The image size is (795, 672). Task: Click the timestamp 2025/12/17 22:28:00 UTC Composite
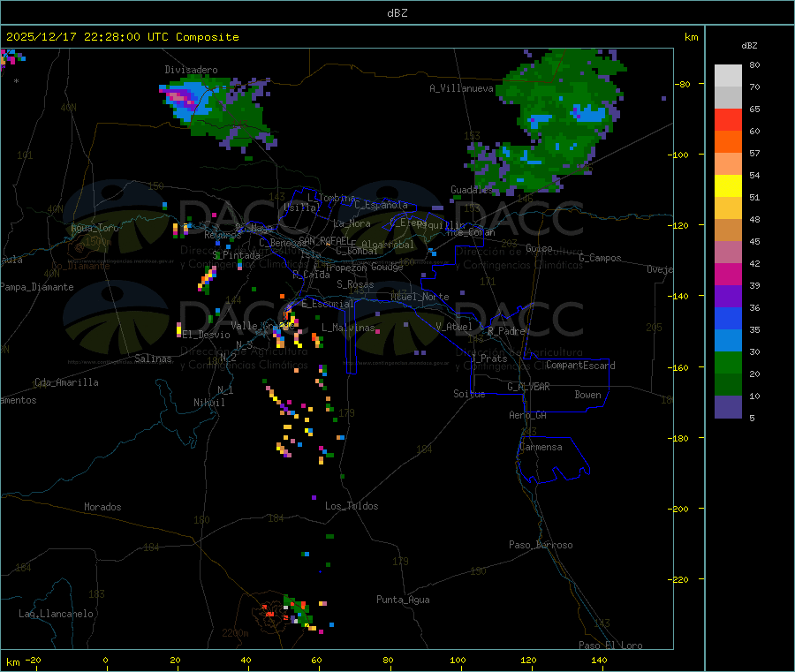pos(122,37)
